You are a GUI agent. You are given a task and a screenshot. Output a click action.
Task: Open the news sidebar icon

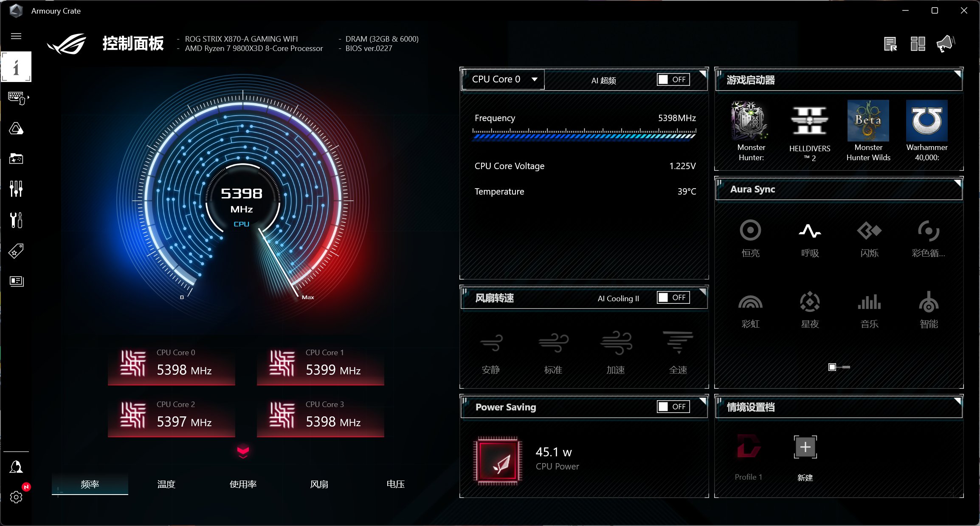point(16,281)
